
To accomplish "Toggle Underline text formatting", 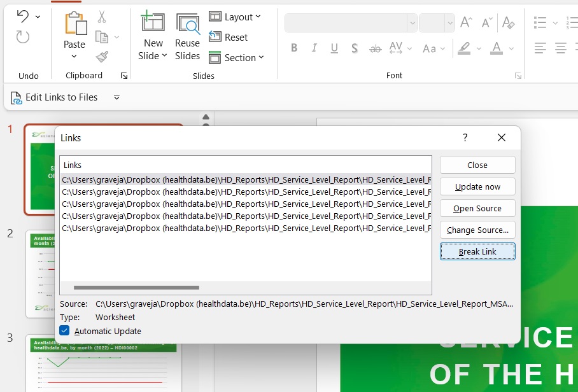I will point(334,48).
